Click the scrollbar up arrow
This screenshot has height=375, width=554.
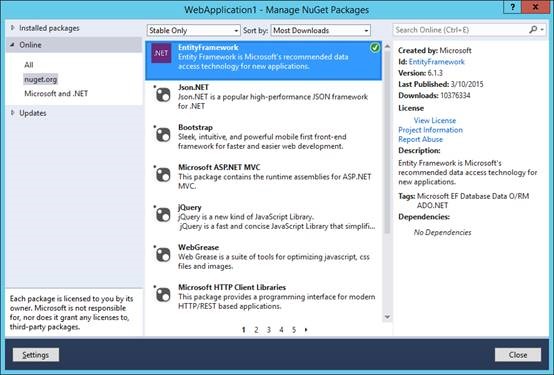tap(387, 46)
